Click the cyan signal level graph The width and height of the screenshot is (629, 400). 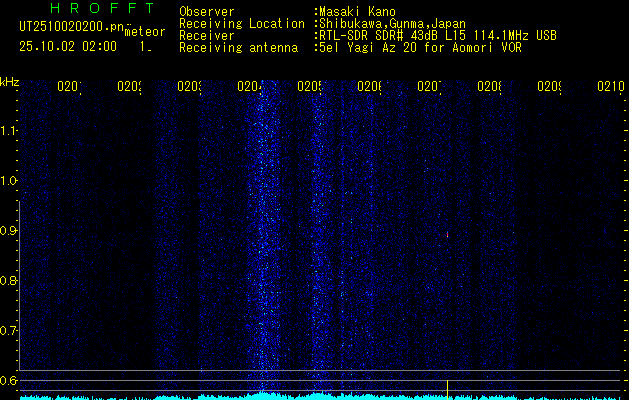coord(322,396)
